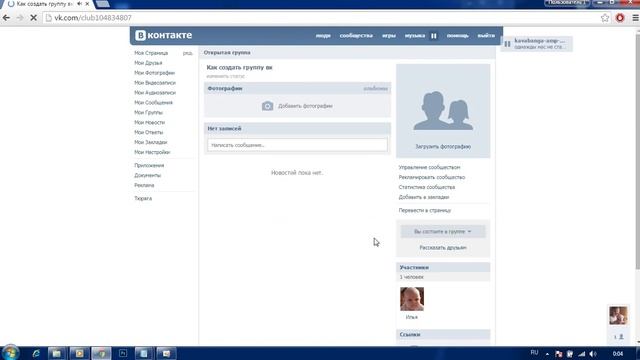Image resolution: width=640 pixels, height=360 pixels.
Task: Bookmark this page with the star icon
Action: point(605,18)
